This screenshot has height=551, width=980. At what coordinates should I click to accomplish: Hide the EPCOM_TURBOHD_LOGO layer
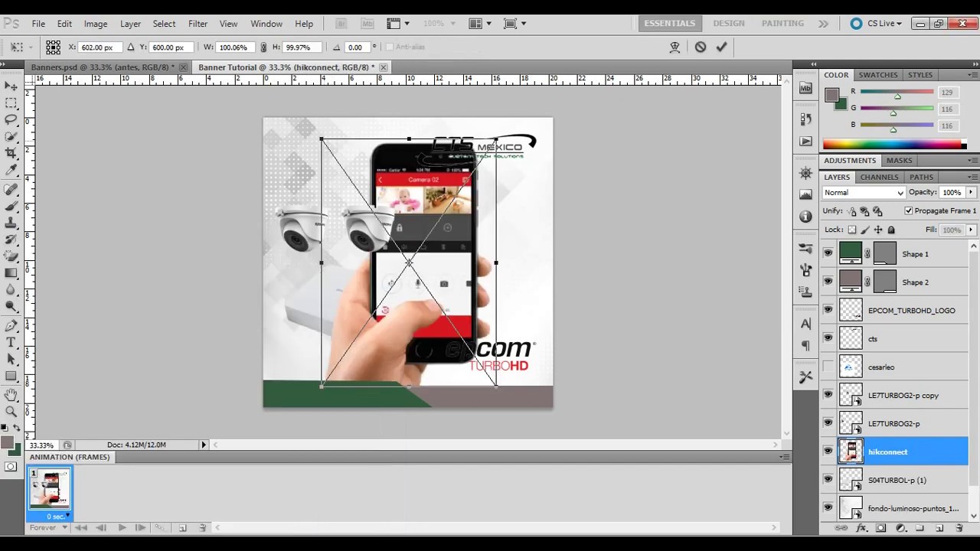pyautogui.click(x=828, y=310)
